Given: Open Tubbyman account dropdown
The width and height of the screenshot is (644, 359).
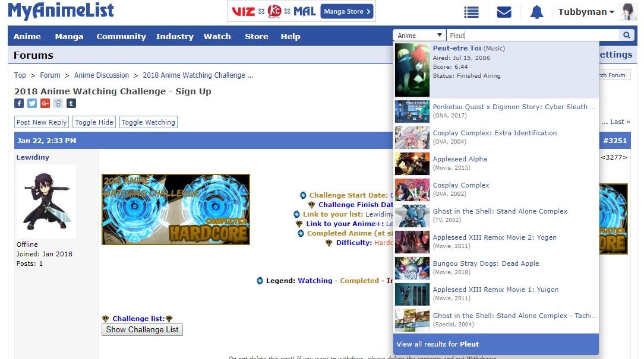Looking at the screenshot, I should point(586,12).
